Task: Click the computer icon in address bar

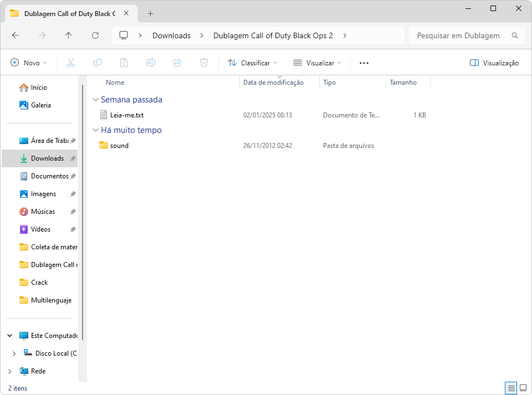Action: pos(124,35)
